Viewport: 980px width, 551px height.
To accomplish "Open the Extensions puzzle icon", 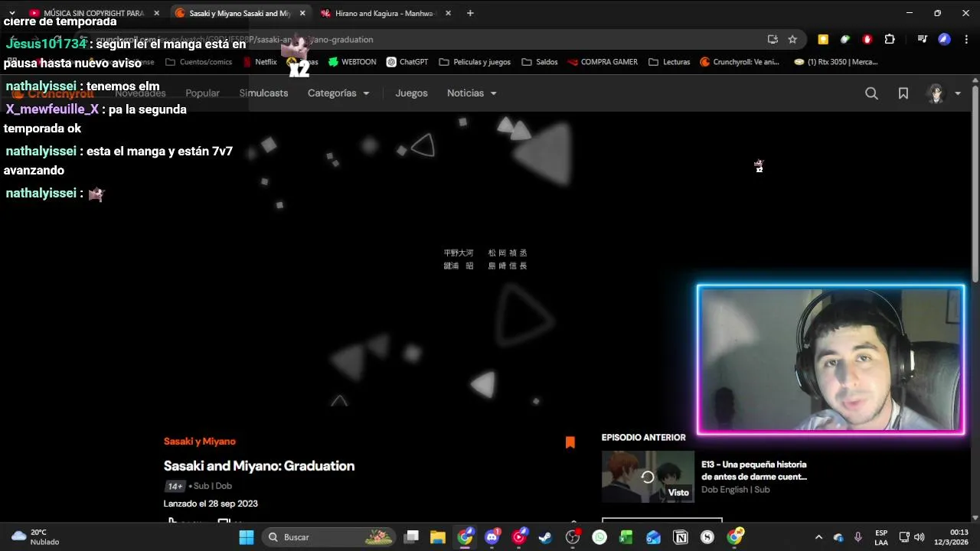I will (x=890, y=39).
